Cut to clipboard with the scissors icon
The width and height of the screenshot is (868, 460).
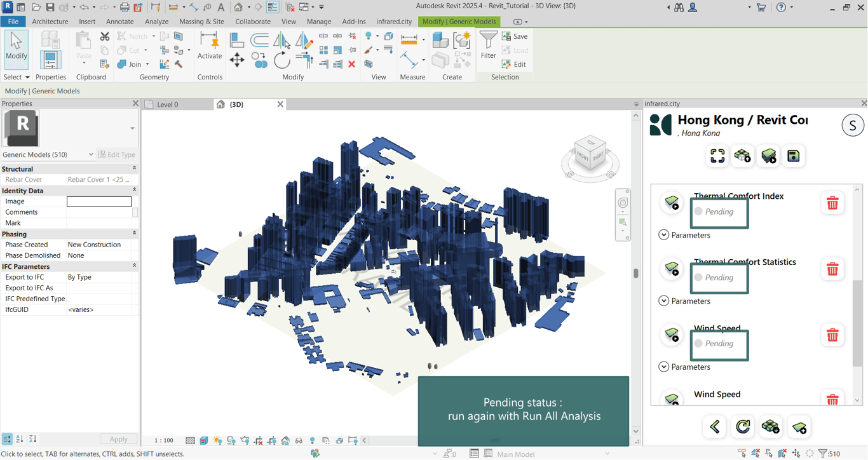click(x=105, y=36)
